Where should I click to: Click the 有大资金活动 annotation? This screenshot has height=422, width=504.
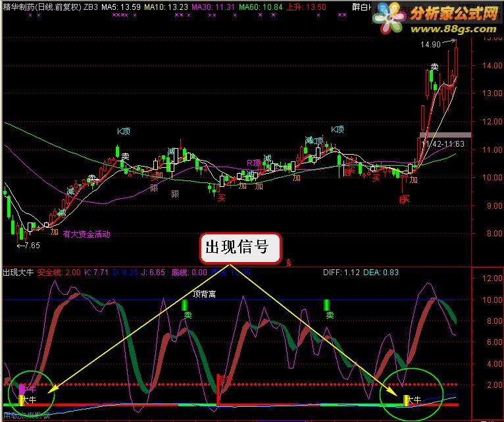pos(86,234)
